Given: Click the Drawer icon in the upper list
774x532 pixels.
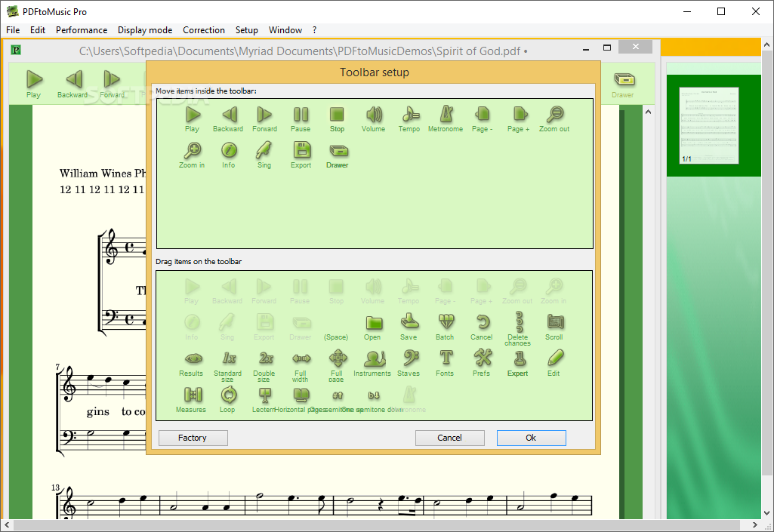Looking at the screenshot, I should tap(338, 150).
